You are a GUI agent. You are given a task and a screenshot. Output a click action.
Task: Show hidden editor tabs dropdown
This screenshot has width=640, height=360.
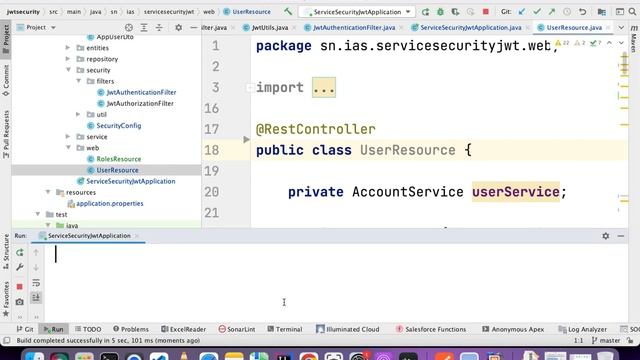pyautogui.click(x=621, y=27)
